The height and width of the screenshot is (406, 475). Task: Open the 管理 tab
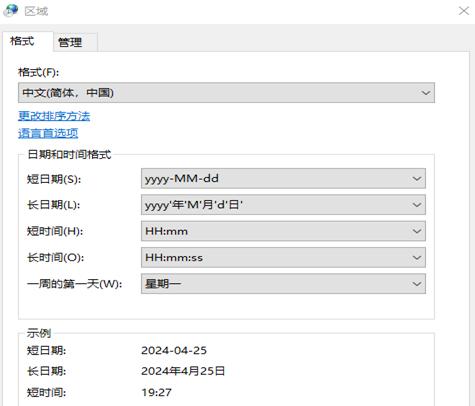click(x=70, y=42)
